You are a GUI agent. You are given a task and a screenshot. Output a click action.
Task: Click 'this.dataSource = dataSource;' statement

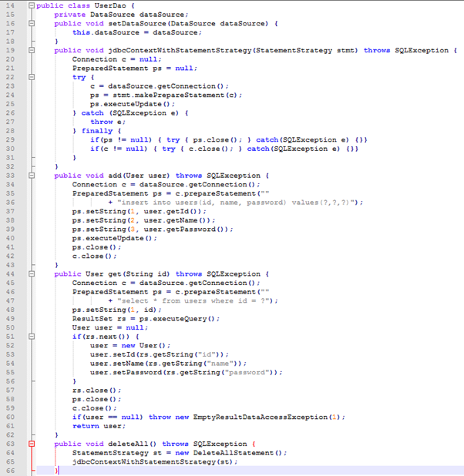[136, 32]
